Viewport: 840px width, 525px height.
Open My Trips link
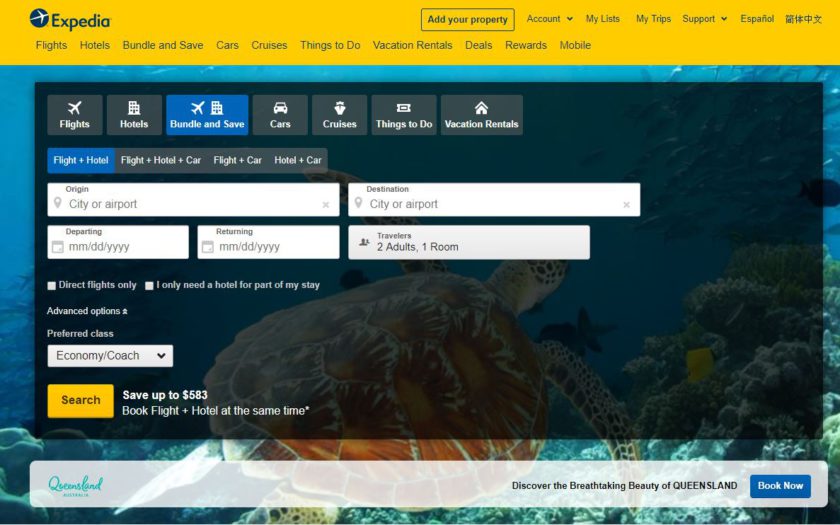654,19
